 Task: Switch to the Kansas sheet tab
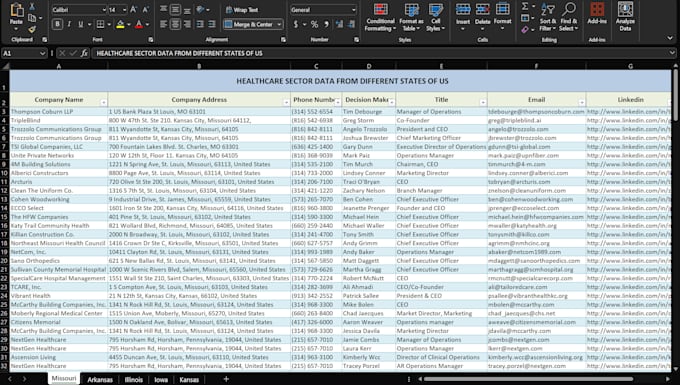click(x=189, y=379)
